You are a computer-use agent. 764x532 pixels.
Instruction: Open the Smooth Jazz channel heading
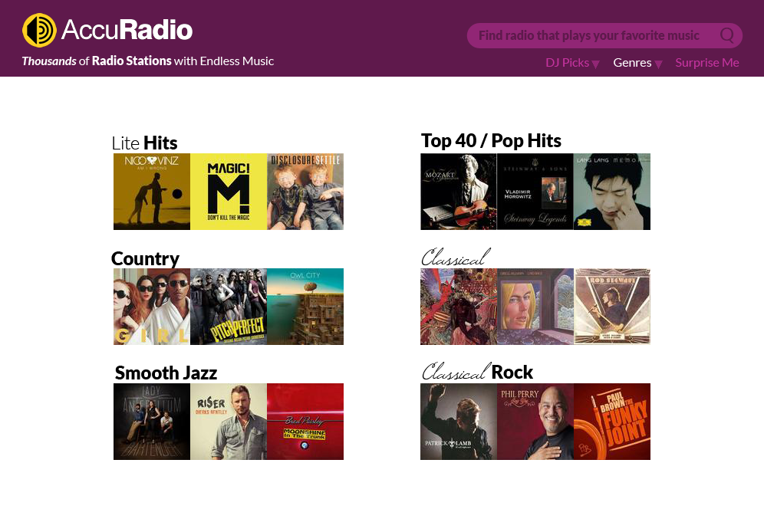[x=166, y=373]
